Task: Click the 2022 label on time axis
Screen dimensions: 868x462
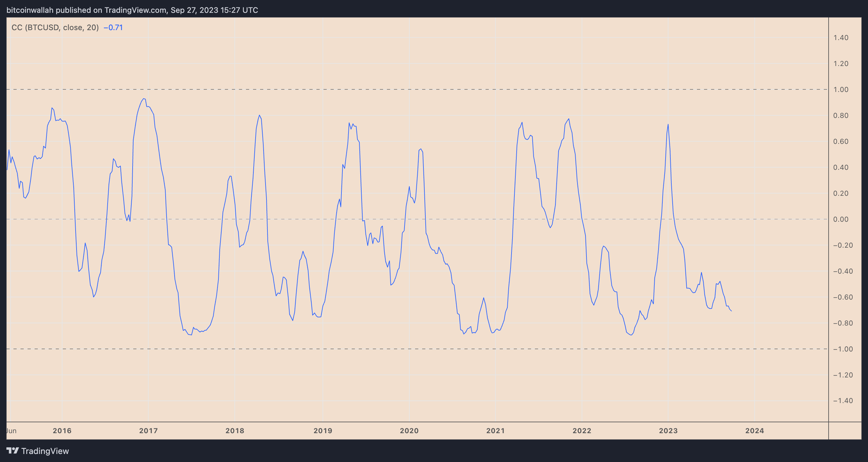Action: (x=582, y=431)
